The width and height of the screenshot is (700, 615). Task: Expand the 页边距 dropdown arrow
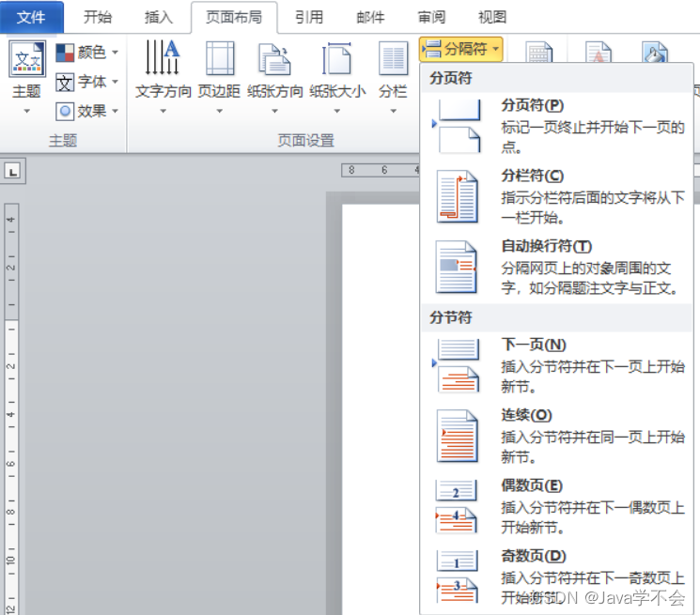(x=219, y=111)
